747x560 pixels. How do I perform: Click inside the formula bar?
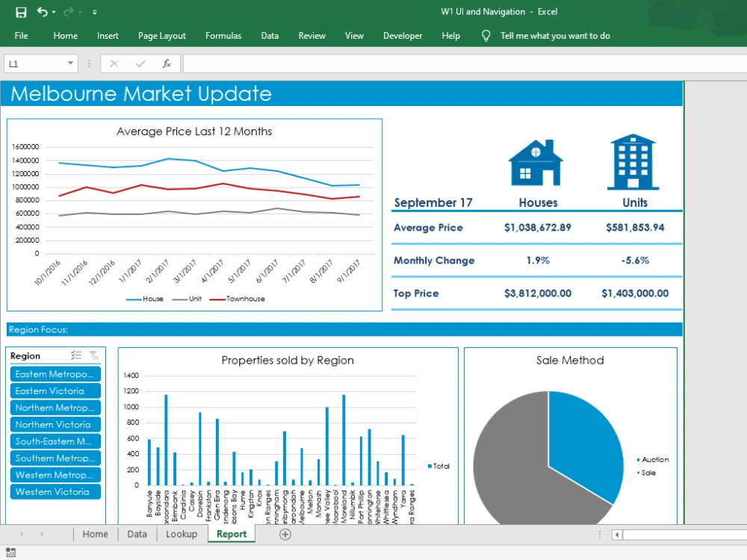click(x=465, y=63)
